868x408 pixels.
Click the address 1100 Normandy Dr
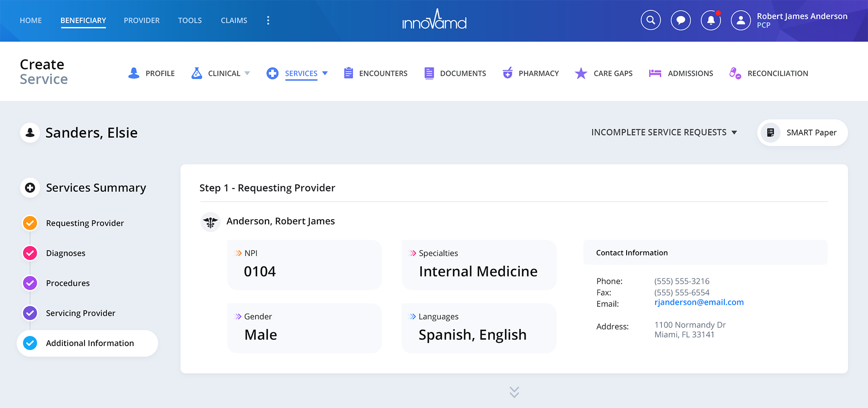[x=690, y=325]
